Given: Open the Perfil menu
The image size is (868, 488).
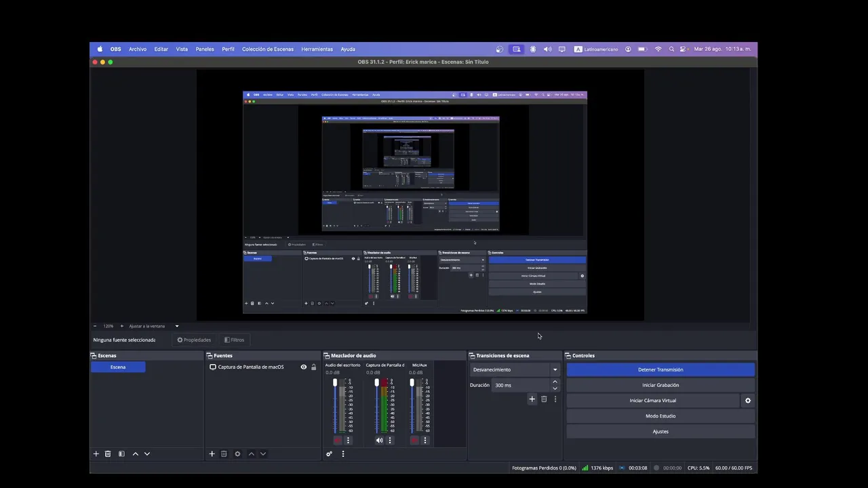Looking at the screenshot, I should (x=228, y=49).
